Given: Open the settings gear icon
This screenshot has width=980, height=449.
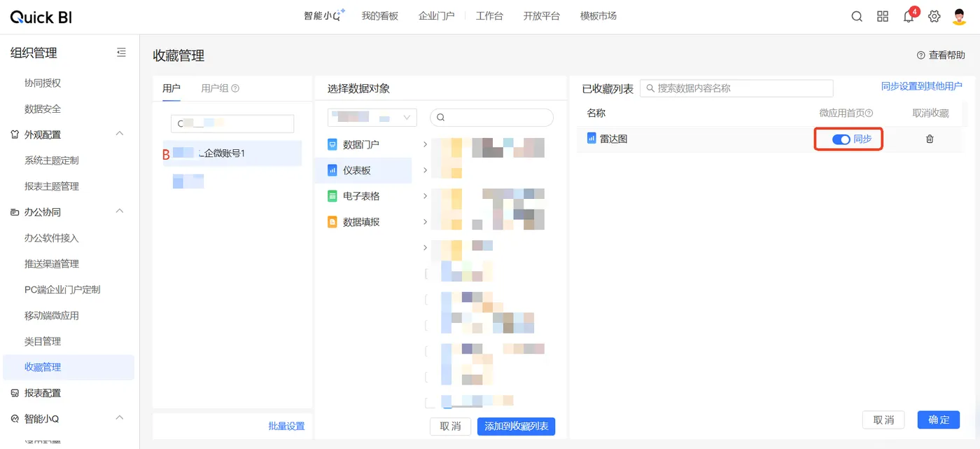Looking at the screenshot, I should (934, 17).
